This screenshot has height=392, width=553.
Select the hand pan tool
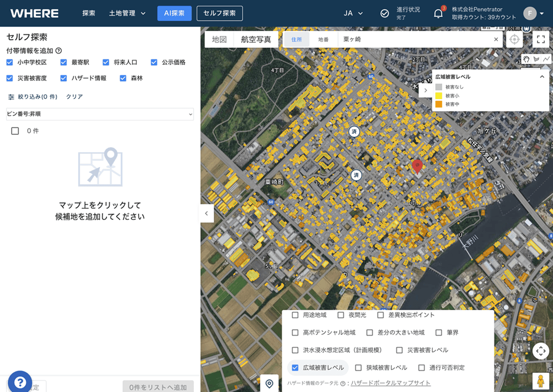pos(526,59)
